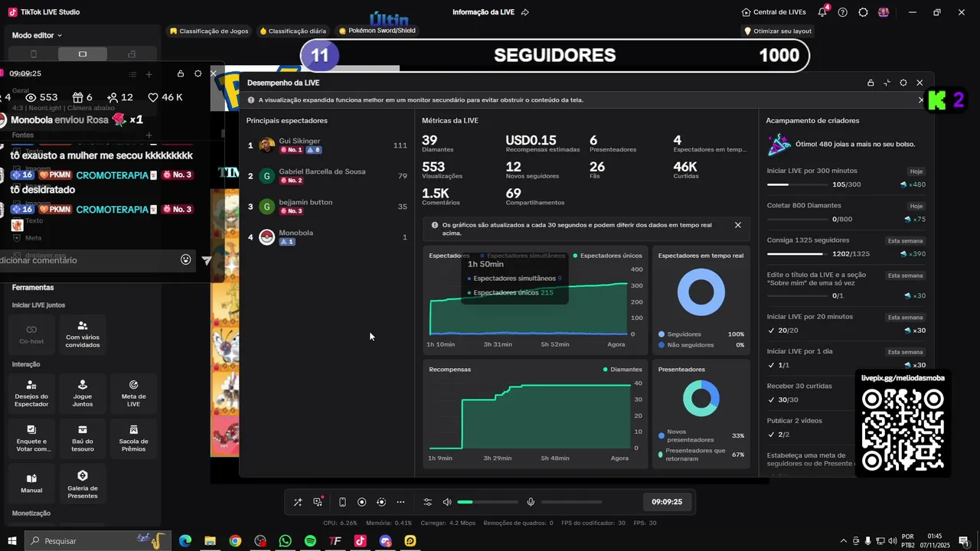Open the Classificação de Jogos tab
Screen dimensions: 980x551
click(x=209, y=31)
